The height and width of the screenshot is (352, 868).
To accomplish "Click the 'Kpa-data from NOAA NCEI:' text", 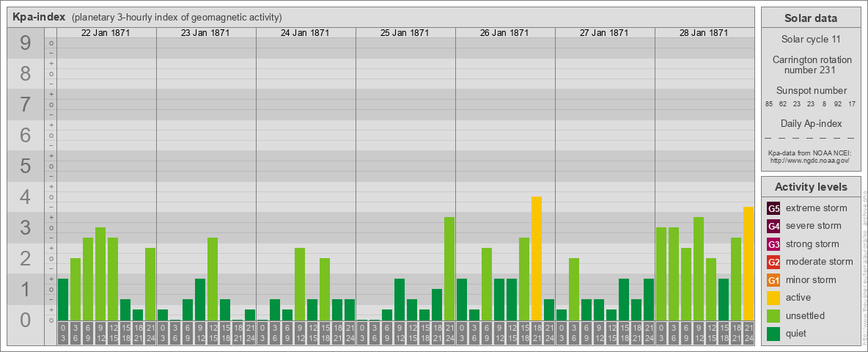I will 810,153.
